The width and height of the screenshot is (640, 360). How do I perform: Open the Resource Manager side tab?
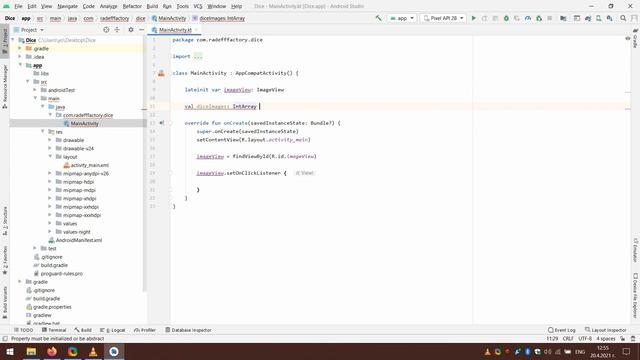pyautogui.click(x=5, y=87)
